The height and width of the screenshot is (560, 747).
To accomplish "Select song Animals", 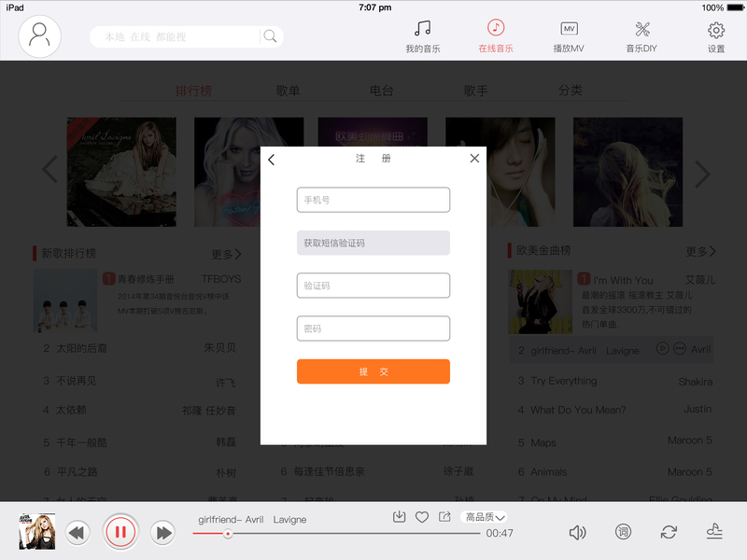I will click(549, 472).
